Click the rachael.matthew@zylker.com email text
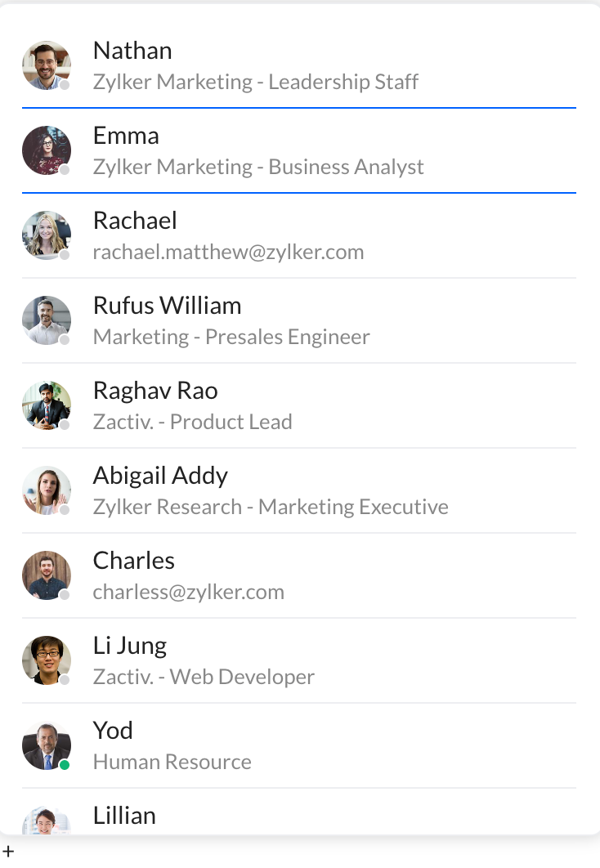The width and height of the screenshot is (600, 868). [x=228, y=252]
